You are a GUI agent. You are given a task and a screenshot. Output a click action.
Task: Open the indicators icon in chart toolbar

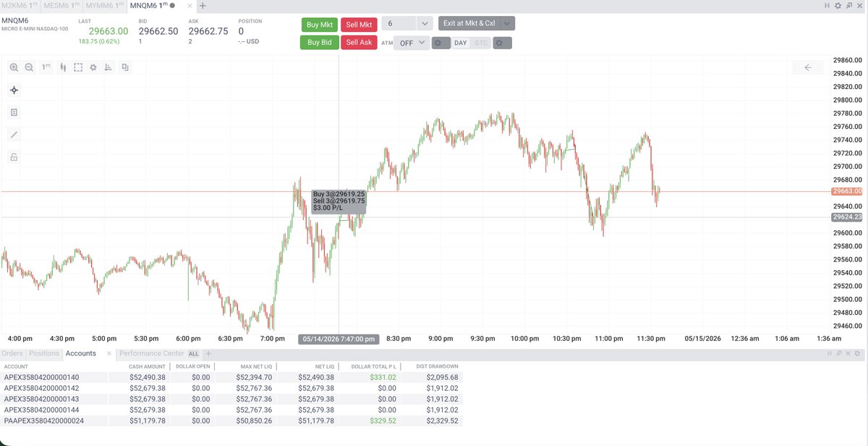(x=109, y=67)
